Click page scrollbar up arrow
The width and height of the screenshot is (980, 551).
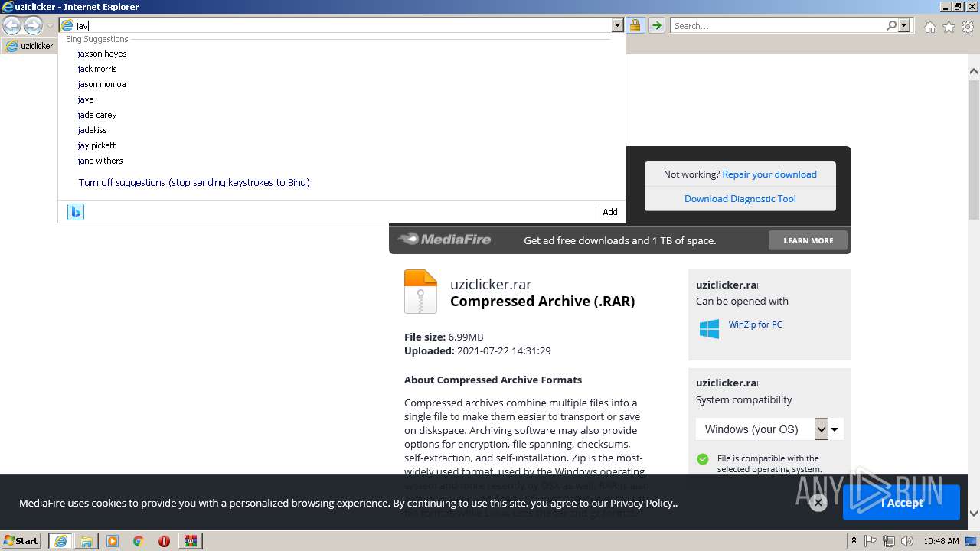tap(973, 71)
